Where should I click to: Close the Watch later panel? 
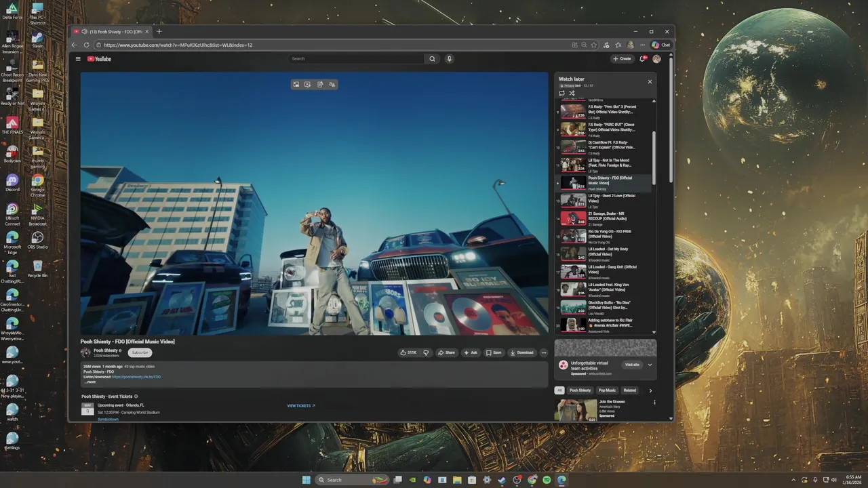coord(650,81)
